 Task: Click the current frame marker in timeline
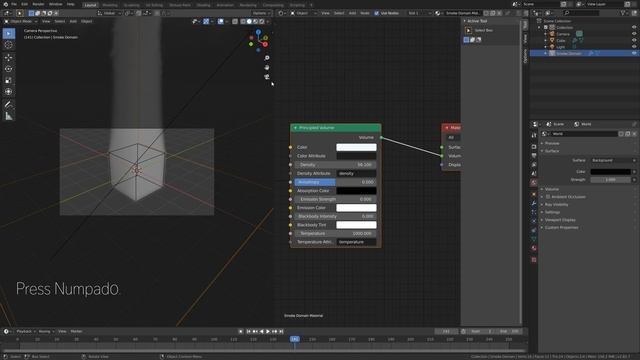click(295, 339)
